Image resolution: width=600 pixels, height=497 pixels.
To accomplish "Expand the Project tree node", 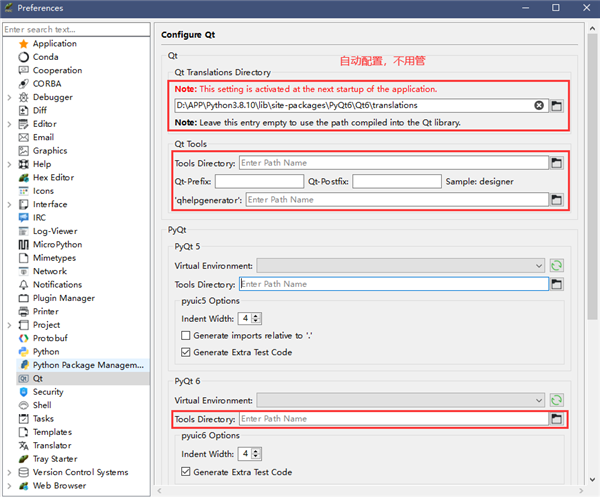I will (x=9, y=325).
